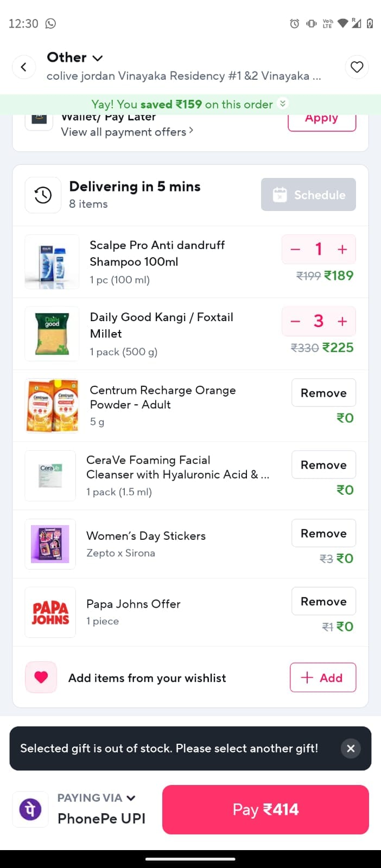View all payment offers
381x868 pixels.
click(x=127, y=132)
